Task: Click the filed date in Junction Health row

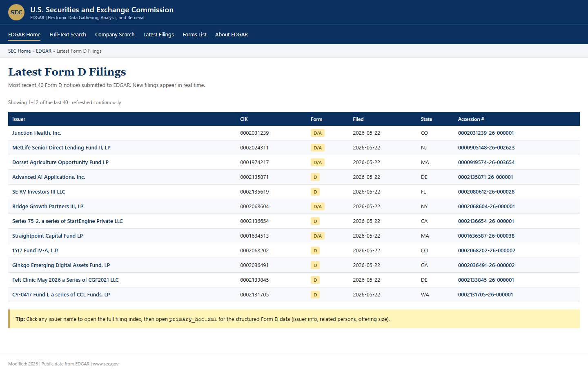Action: pyautogui.click(x=366, y=133)
